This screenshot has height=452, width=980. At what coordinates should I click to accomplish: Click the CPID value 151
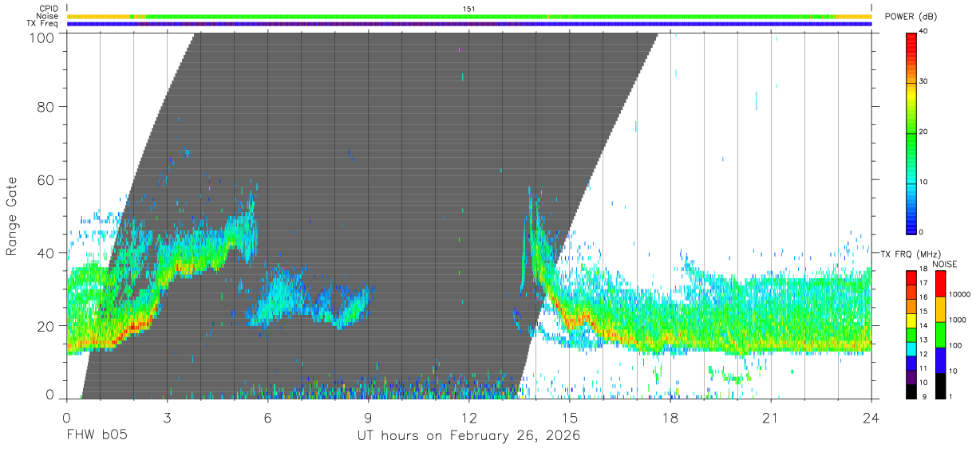tap(469, 9)
